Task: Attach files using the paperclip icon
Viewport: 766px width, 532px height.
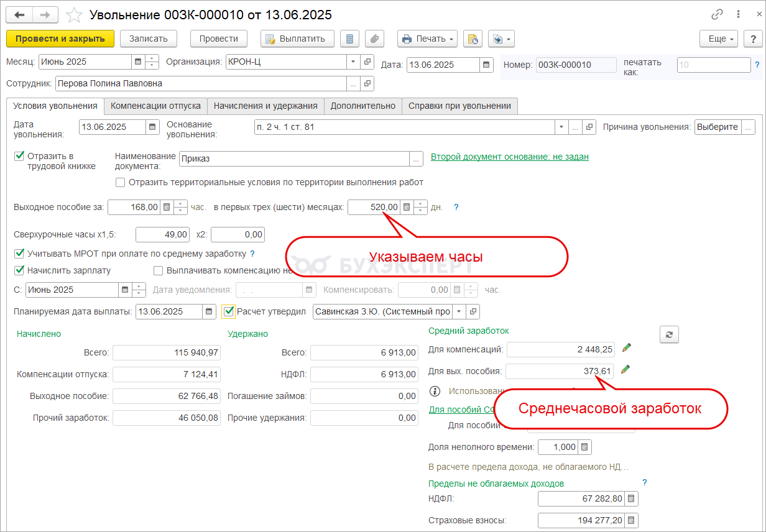Action: point(374,39)
